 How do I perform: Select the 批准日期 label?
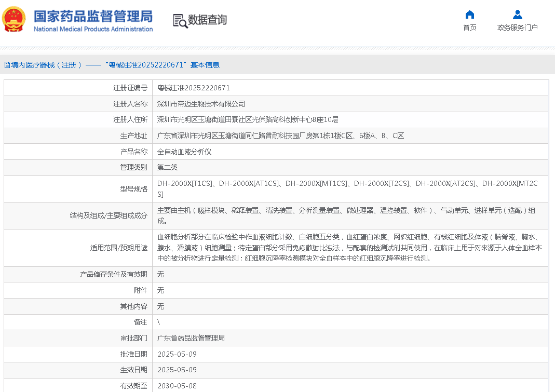pos(134,354)
